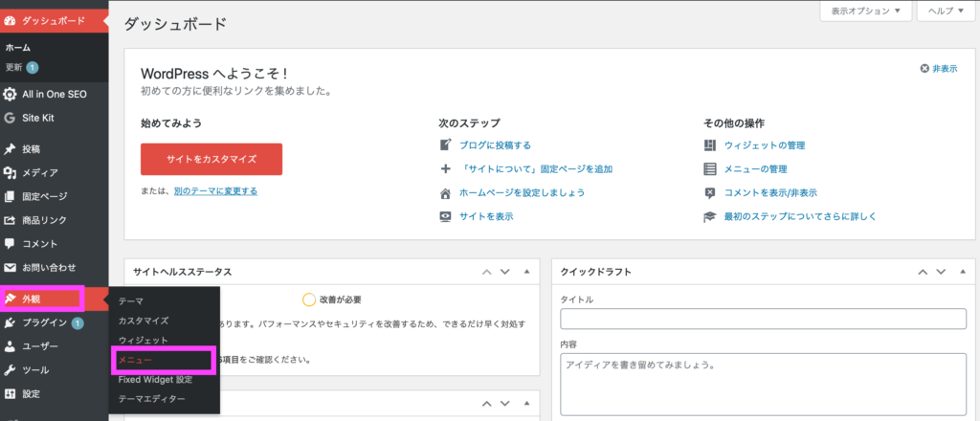Move クイックドラフト panel down
This screenshot has width=980, height=421.
(x=942, y=272)
